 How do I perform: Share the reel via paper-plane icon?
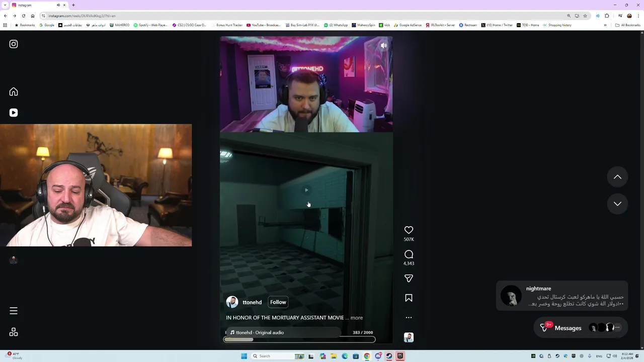coord(409,278)
